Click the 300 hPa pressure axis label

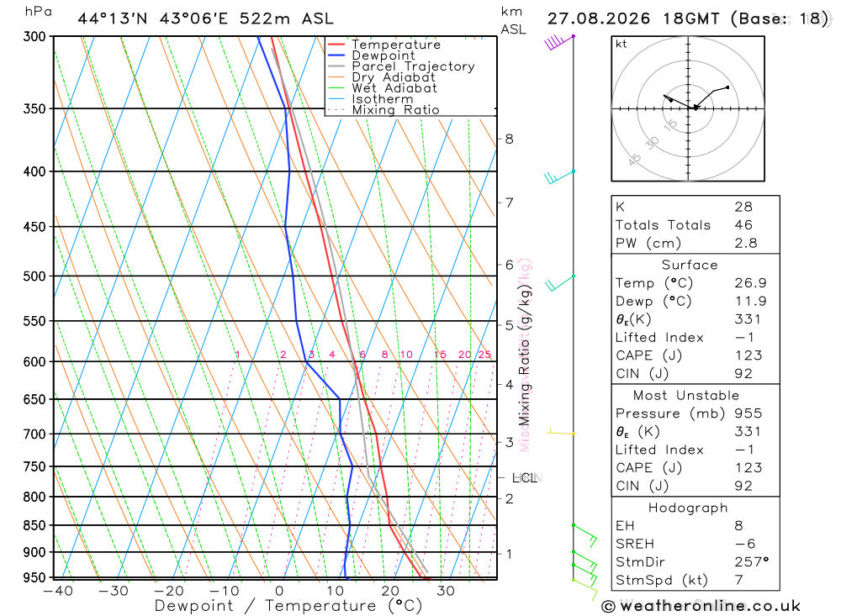(34, 36)
